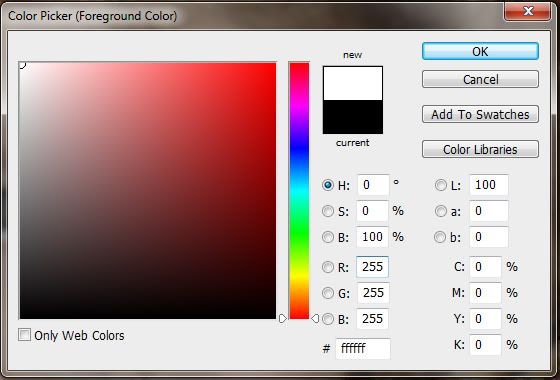Click the hex color field ffffff
560x380 pixels.
(363, 348)
